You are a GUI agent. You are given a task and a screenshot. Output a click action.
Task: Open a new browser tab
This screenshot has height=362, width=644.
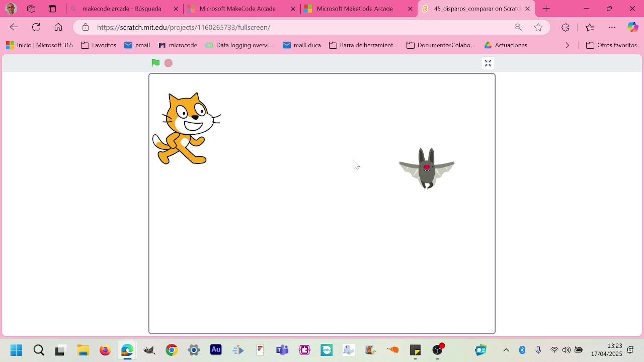[x=546, y=9]
